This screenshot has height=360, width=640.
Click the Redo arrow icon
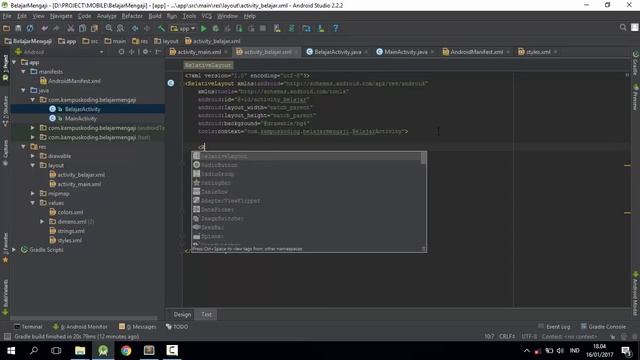pyautogui.click(x=56, y=28)
